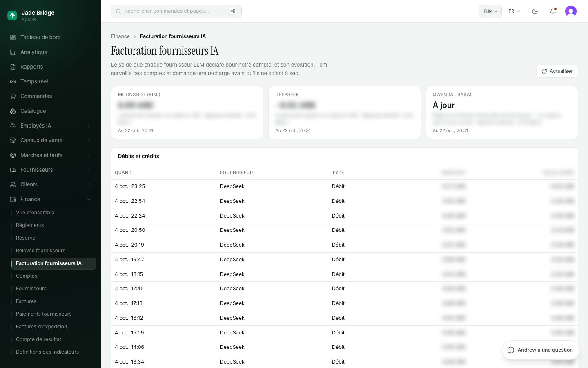Viewport: 588px width, 368px height.
Task: Select Facturation fournisseurs IA menu item
Action: click(x=53, y=263)
